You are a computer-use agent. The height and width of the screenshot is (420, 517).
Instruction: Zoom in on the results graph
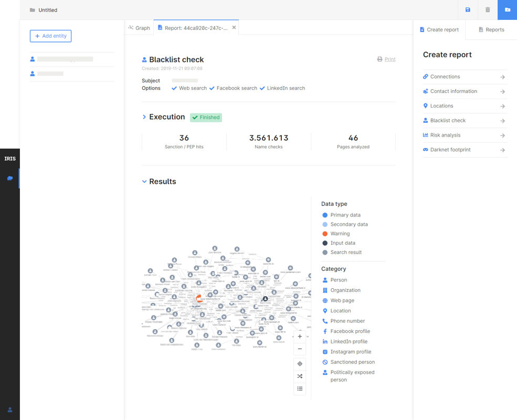[300, 337]
